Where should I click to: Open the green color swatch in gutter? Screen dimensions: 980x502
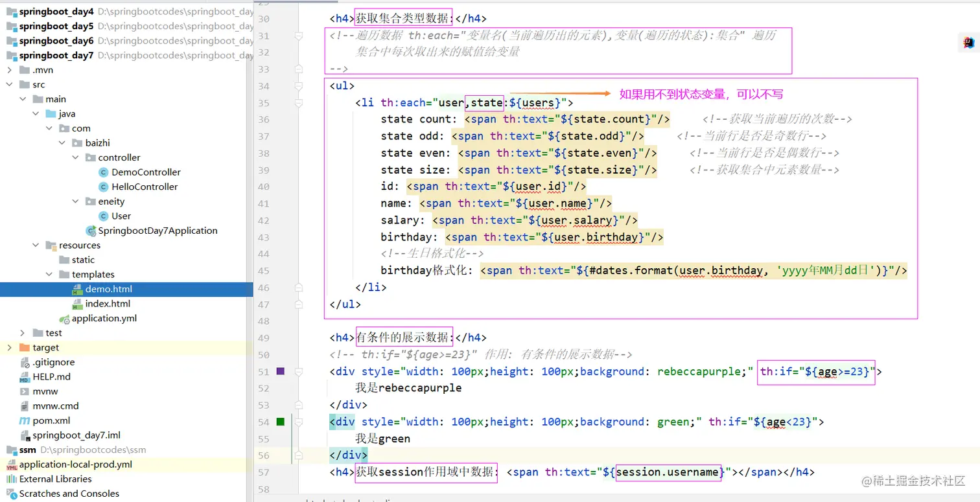point(281,422)
